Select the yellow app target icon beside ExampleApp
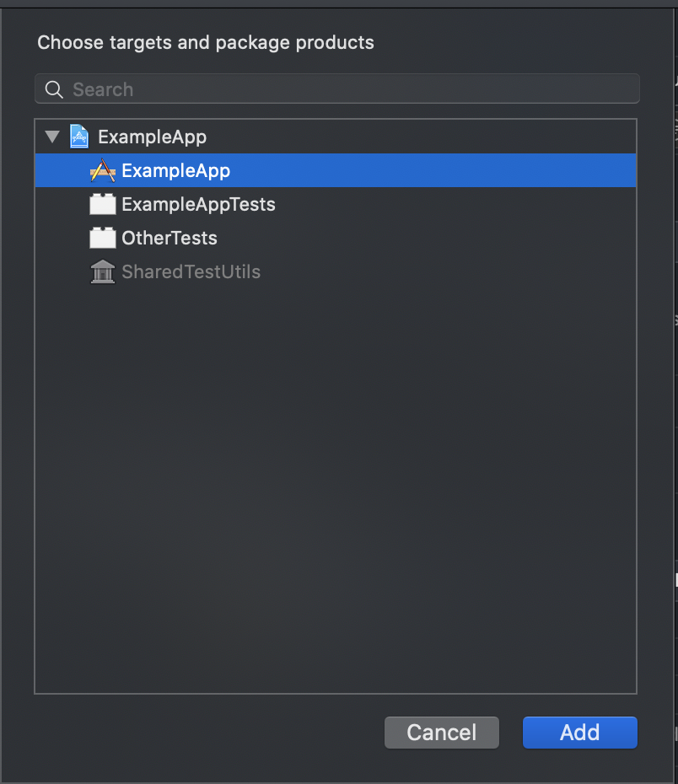The width and height of the screenshot is (678, 784). (x=101, y=170)
